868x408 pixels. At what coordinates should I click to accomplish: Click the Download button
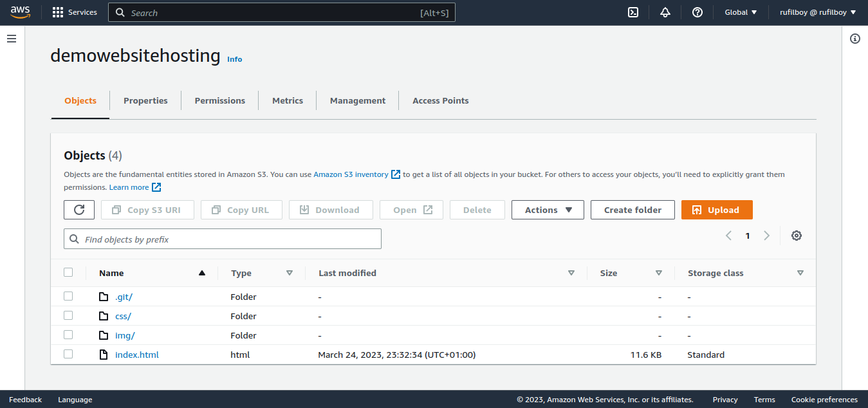click(x=331, y=210)
